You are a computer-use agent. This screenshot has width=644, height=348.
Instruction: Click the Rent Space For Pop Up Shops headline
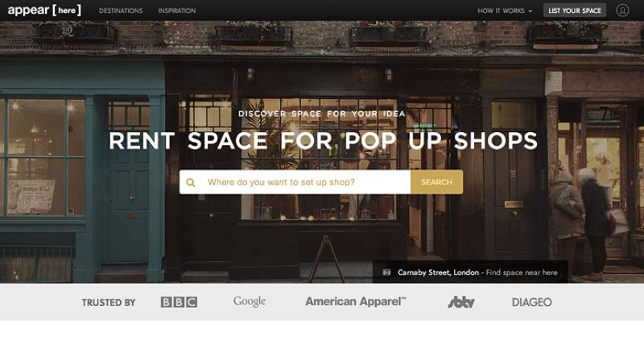point(323,141)
